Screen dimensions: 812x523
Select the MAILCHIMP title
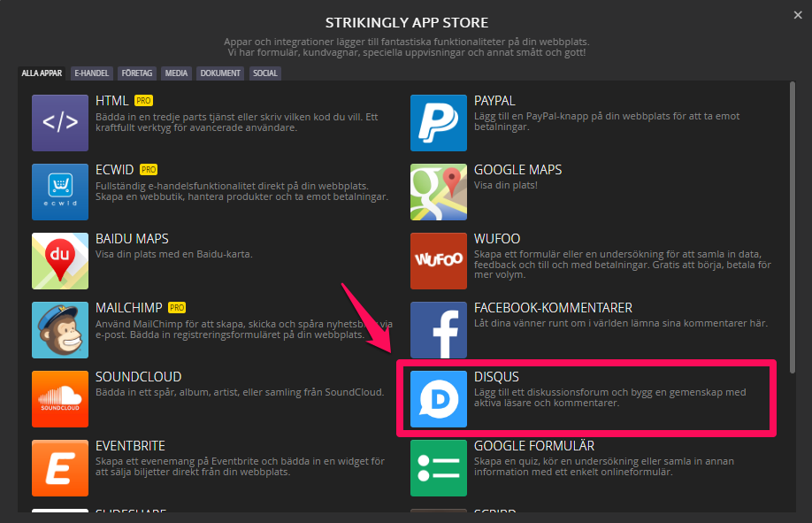coord(129,307)
